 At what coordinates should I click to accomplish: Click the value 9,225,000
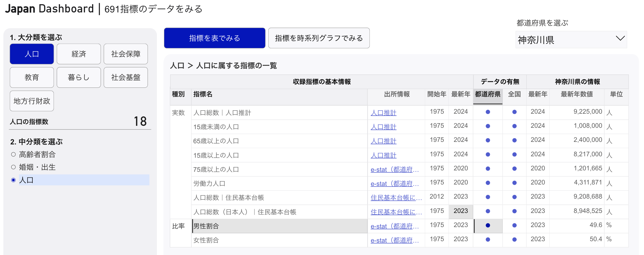(x=588, y=112)
